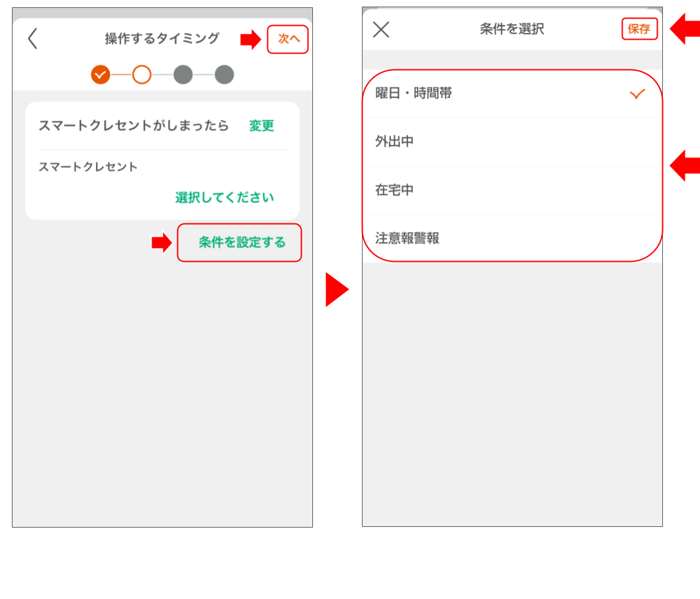Tap the checkmark next to 曜日・時間帯
The image size is (700, 599).
point(637,94)
